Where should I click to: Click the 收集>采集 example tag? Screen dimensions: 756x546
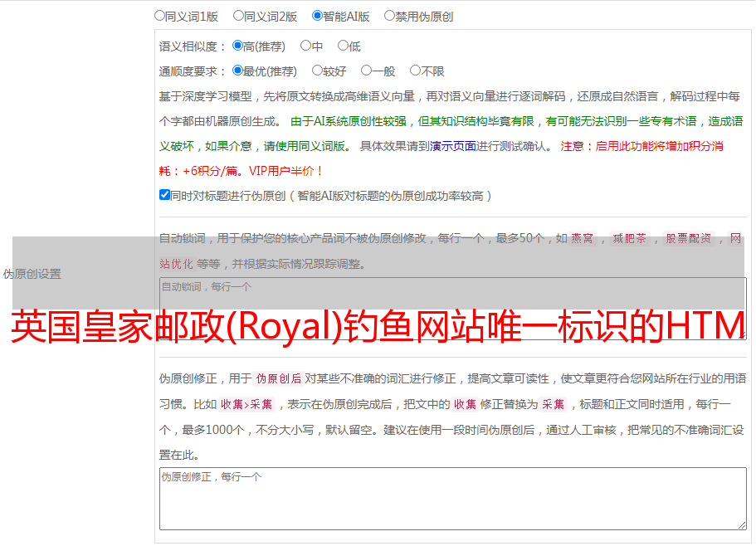coord(246,404)
